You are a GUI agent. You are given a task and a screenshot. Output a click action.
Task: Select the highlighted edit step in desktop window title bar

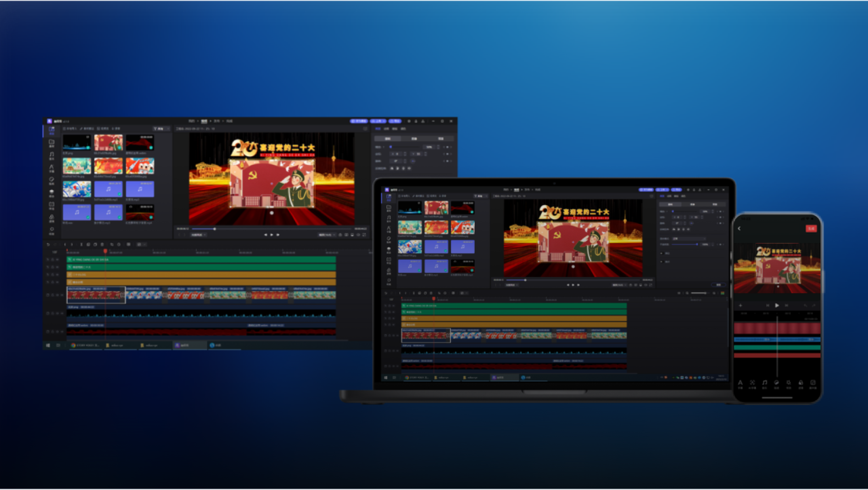(x=204, y=121)
